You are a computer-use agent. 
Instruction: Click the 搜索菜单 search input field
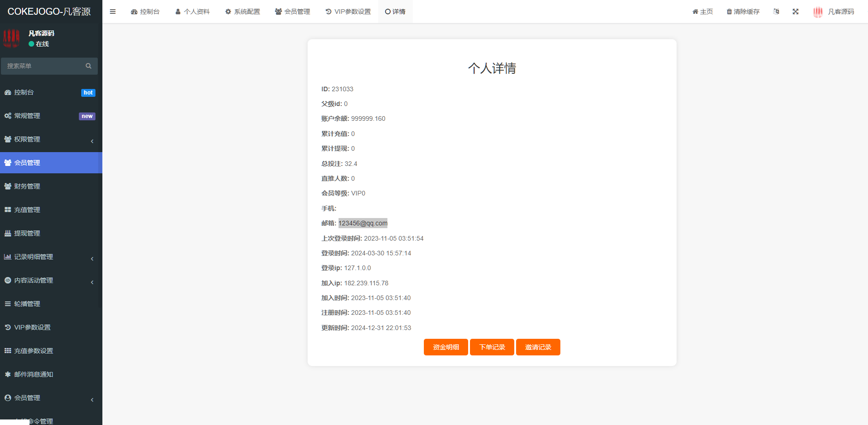point(44,66)
